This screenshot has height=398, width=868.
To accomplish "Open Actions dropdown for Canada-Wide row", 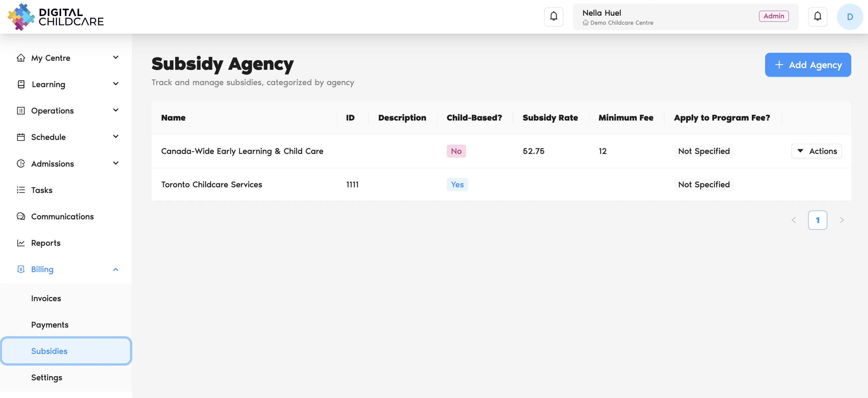I will [816, 151].
